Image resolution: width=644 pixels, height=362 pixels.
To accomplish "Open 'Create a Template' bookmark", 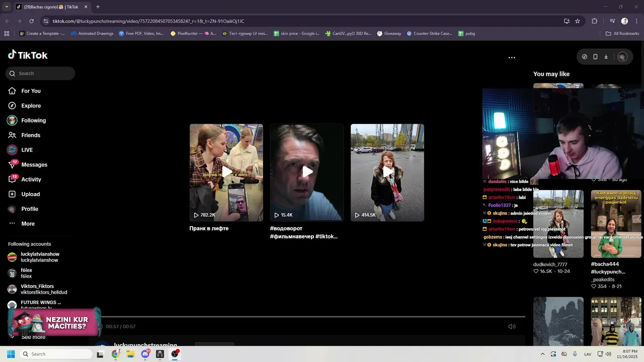I will (x=42, y=34).
